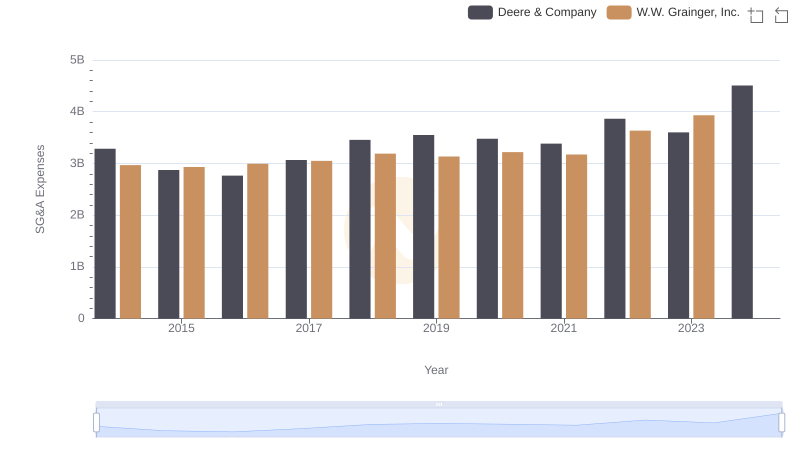
Task: Click the tallest Deere & Company bar for 2024
Action: (742, 202)
